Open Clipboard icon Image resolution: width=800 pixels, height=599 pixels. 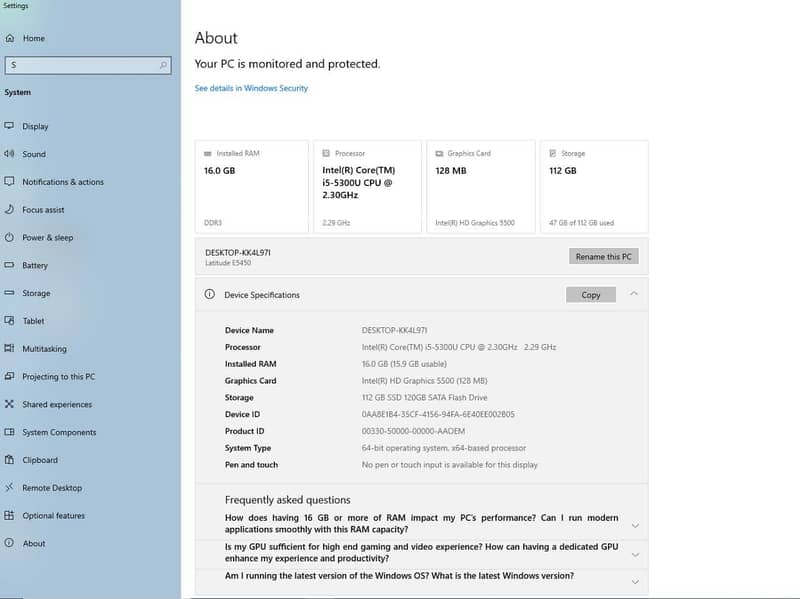click(9, 460)
